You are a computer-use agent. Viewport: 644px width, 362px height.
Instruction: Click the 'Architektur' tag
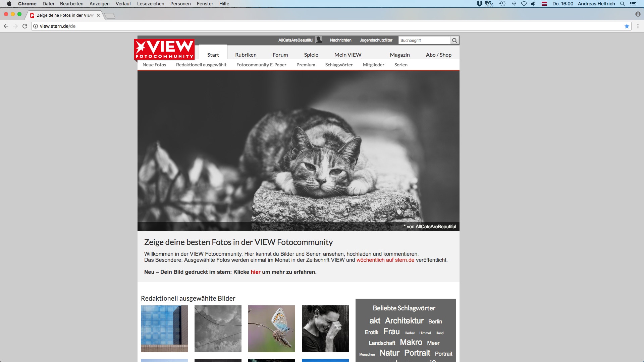[x=404, y=321]
